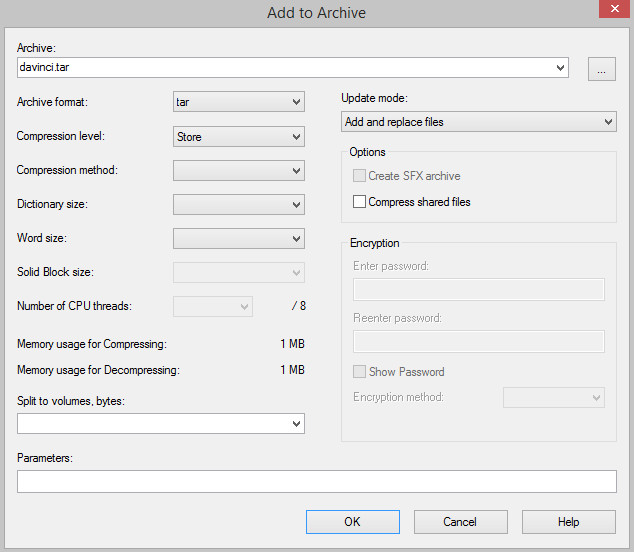The image size is (634, 552).
Task: Open the Split to volumes dropdown arrow
Action: 296,424
